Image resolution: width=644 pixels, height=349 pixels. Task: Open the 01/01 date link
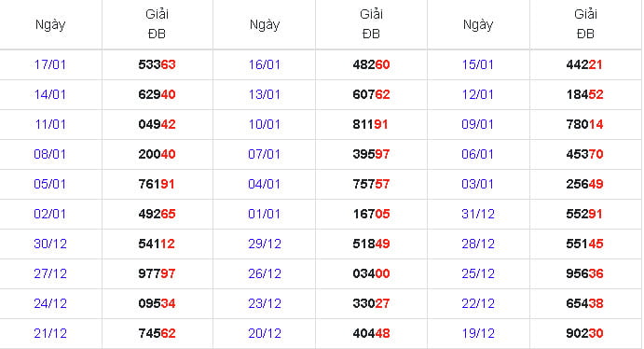[264, 214]
